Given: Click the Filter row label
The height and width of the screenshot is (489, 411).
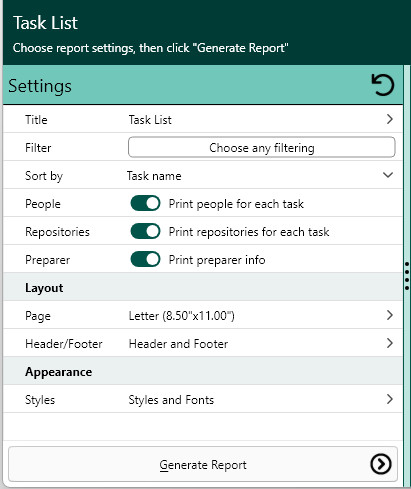Looking at the screenshot, I should [x=38, y=148].
